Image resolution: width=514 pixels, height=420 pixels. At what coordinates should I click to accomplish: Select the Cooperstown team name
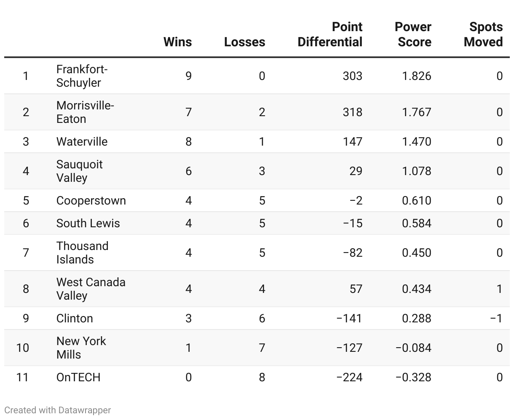pyautogui.click(x=91, y=200)
